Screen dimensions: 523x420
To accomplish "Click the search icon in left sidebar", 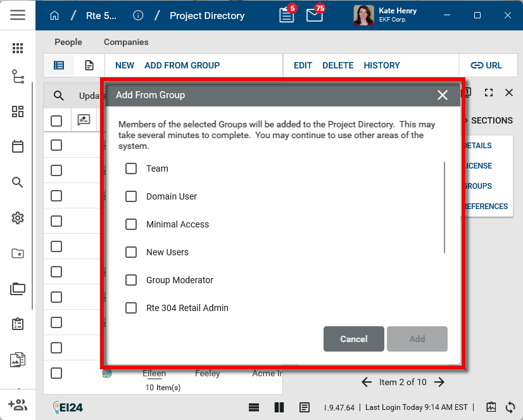I will tap(18, 182).
